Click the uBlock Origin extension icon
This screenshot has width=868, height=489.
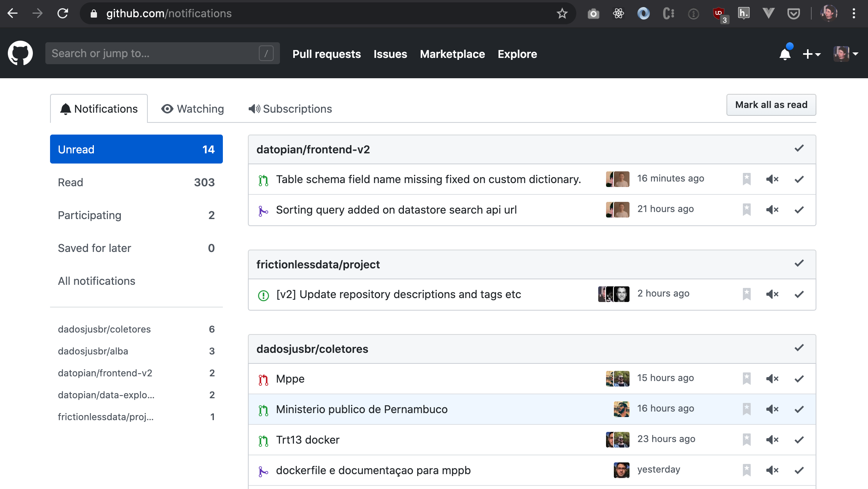point(719,14)
